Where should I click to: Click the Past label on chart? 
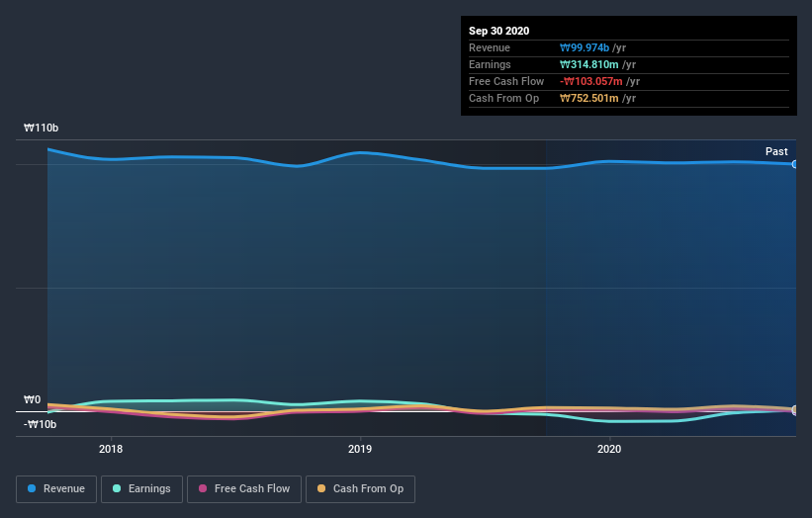coord(776,151)
